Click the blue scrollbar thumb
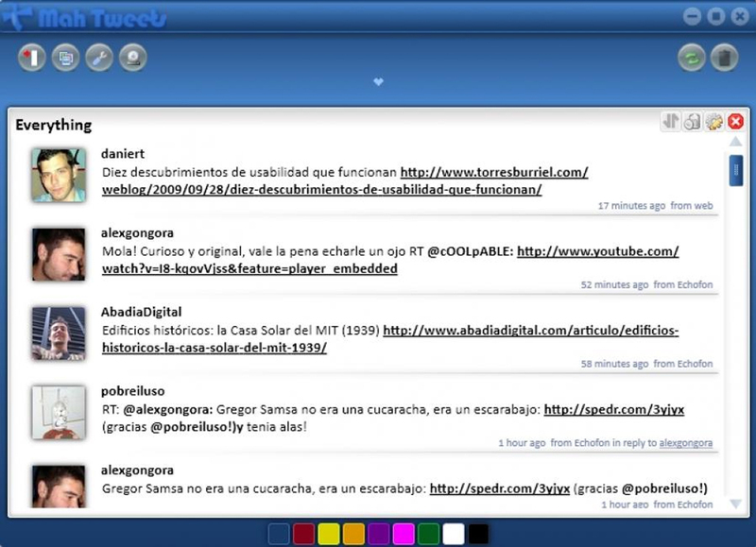The image size is (756, 547). tap(736, 170)
